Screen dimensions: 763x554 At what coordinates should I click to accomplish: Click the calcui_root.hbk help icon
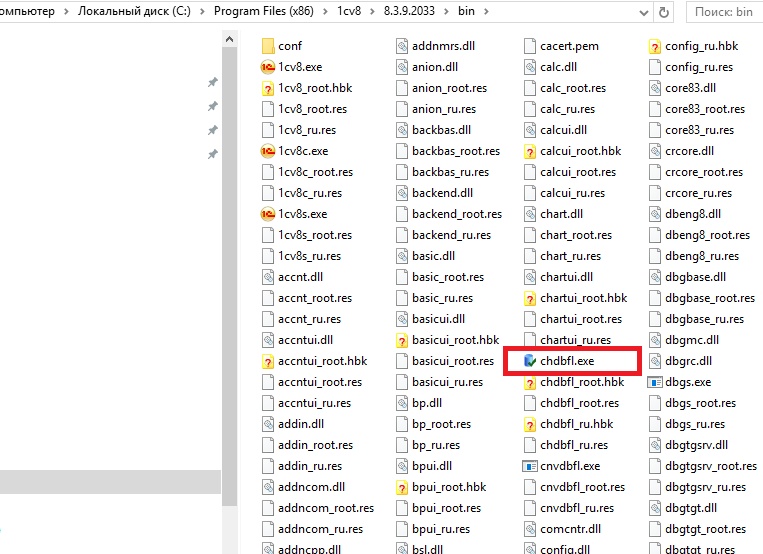click(x=530, y=151)
